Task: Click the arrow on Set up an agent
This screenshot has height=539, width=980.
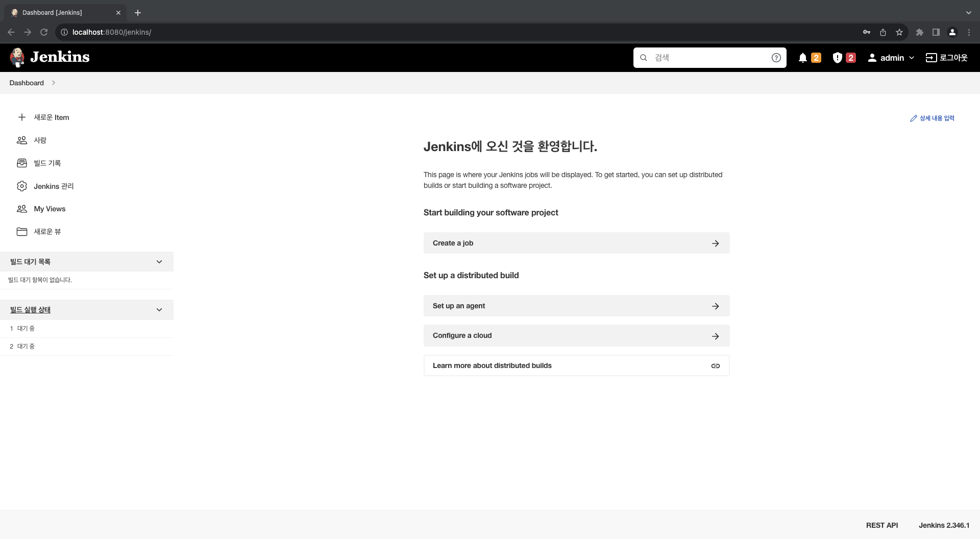Action: tap(716, 306)
